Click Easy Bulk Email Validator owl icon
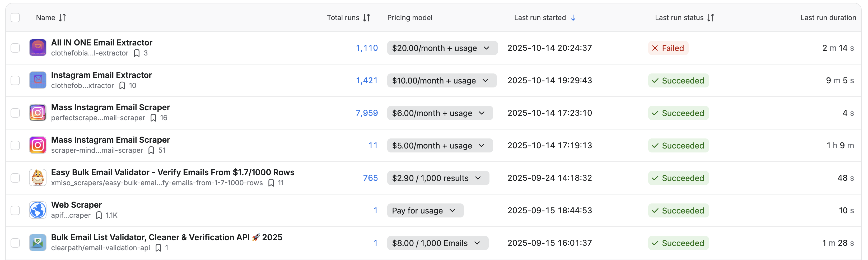868x260 pixels. pos(38,178)
